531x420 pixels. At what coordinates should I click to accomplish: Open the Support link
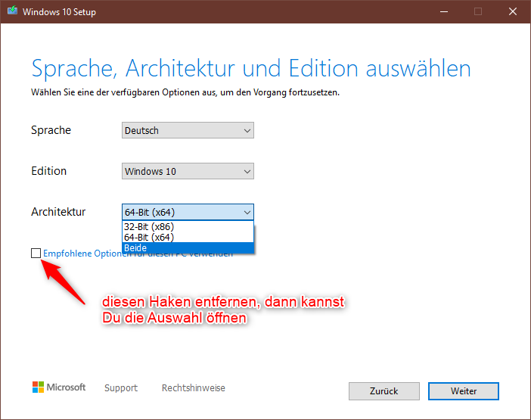(121, 387)
